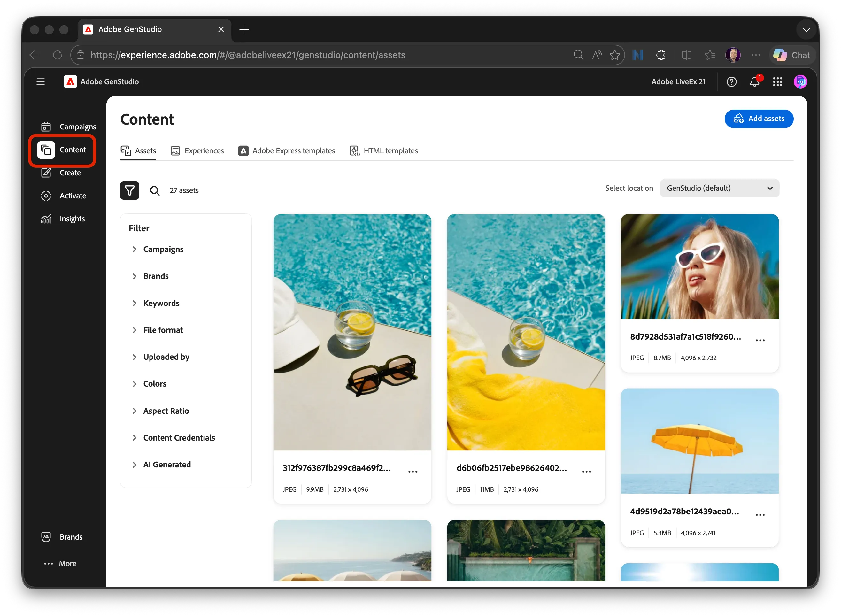Click the Adobe GenStudio logo icon
The image size is (841, 616).
tap(70, 82)
